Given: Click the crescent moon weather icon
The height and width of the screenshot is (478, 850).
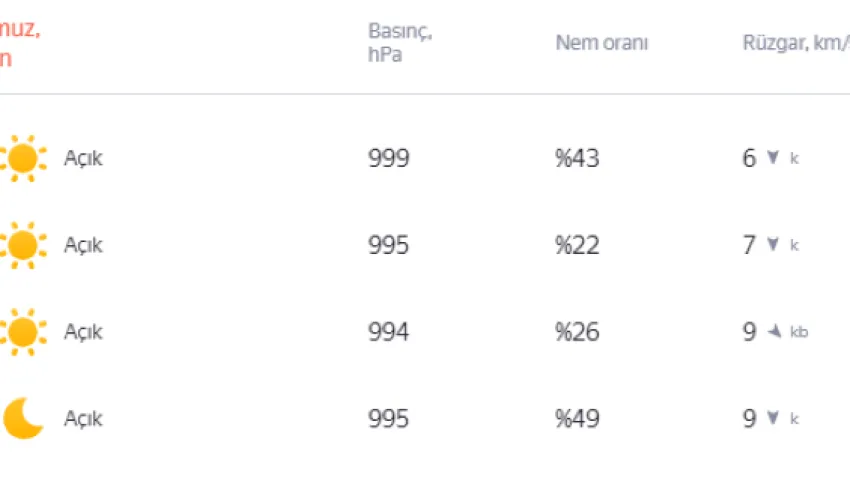Looking at the screenshot, I should [x=22, y=418].
